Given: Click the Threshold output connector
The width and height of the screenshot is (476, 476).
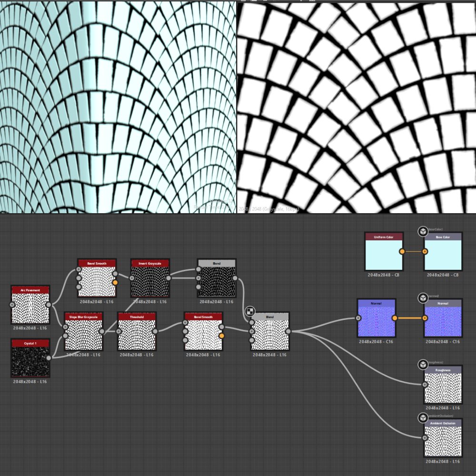Looking at the screenshot, I should click(x=155, y=331).
